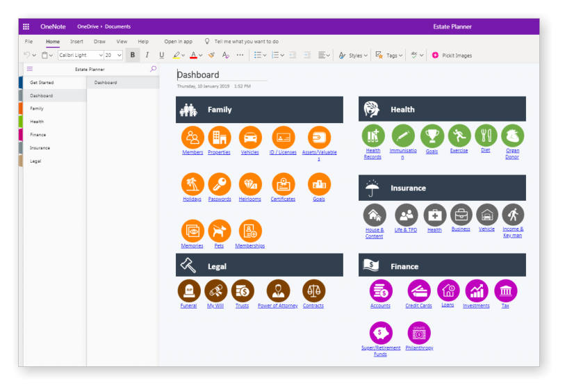
Task: Toggle Underline formatting
Action: pos(161,55)
